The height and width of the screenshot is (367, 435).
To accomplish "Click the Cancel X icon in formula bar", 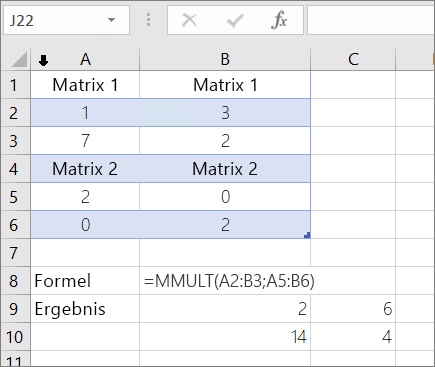I will click(x=190, y=20).
